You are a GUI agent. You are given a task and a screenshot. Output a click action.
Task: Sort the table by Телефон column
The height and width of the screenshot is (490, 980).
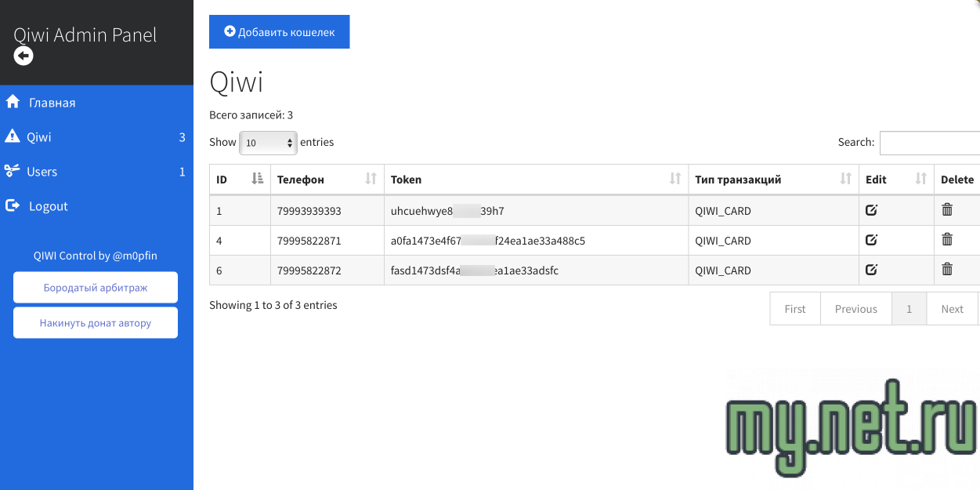(327, 180)
